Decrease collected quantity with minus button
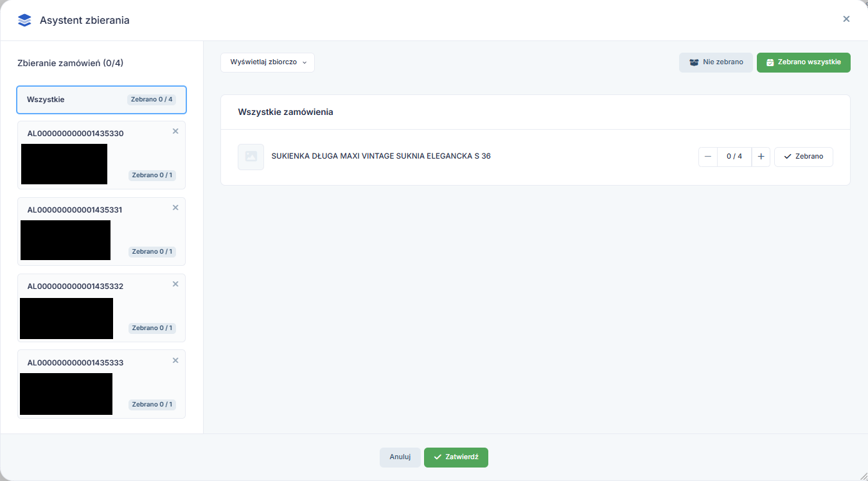The width and height of the screenshot is (868, 481). [708, 157]
